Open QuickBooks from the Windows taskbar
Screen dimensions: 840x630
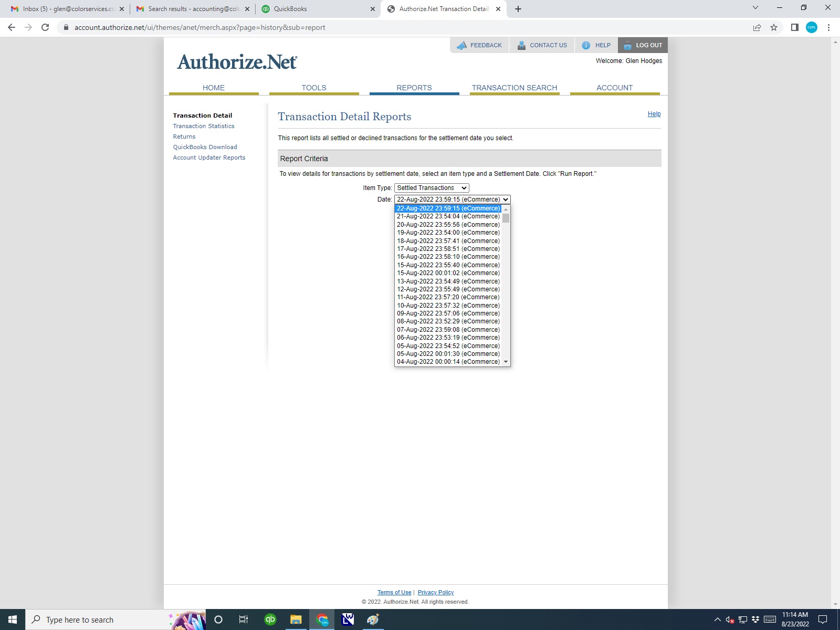270,619
